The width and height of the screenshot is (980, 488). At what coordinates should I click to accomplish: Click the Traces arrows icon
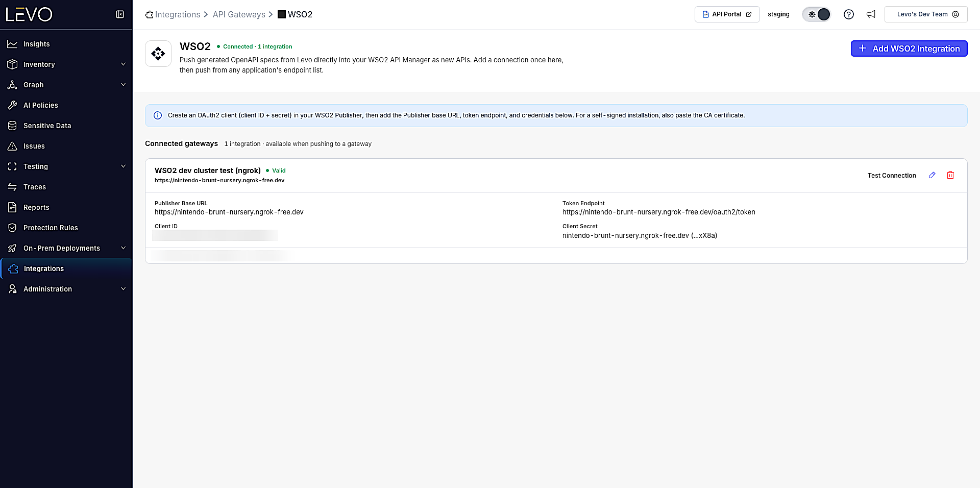coord(12,187)
